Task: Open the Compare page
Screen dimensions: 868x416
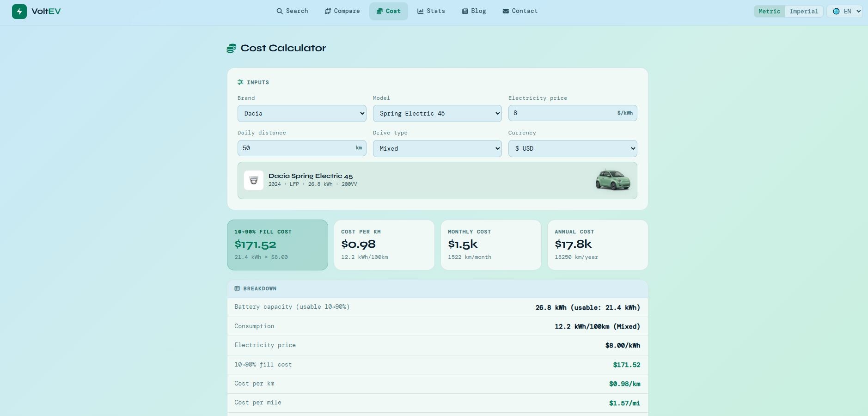Action: coord(342,11)
